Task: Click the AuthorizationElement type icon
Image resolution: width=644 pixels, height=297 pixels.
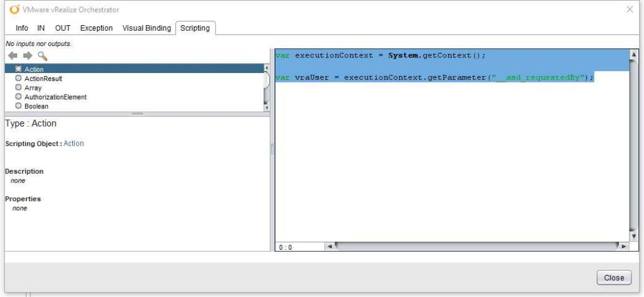Action: coord(18,97)
